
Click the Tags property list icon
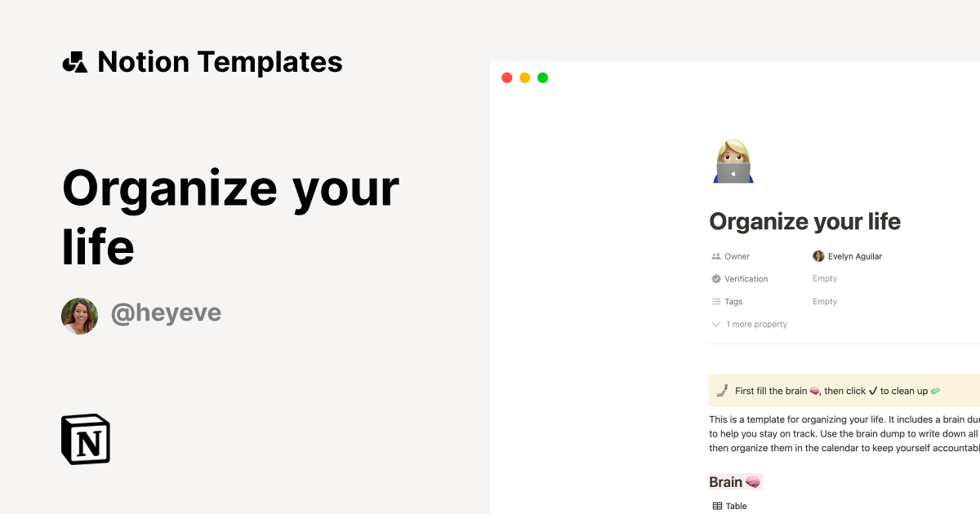715,301
